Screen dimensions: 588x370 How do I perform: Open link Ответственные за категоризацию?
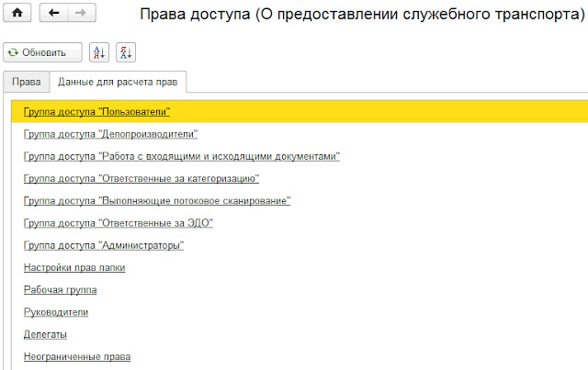141,178
